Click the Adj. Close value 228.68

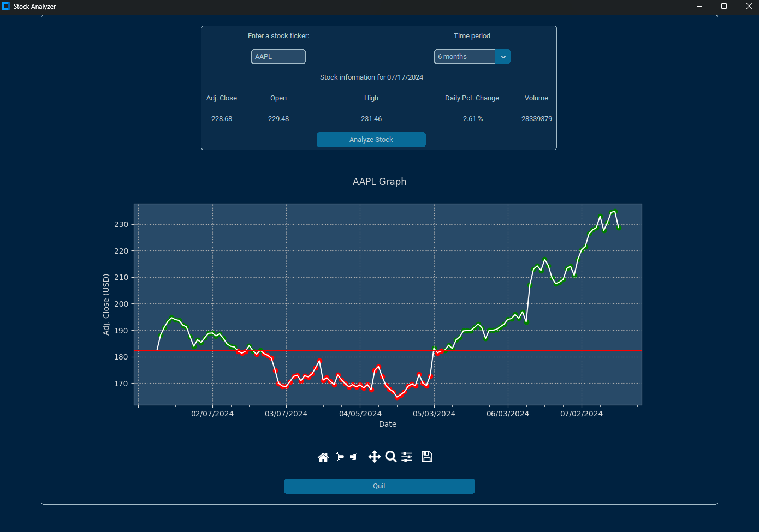pos(222,119)
